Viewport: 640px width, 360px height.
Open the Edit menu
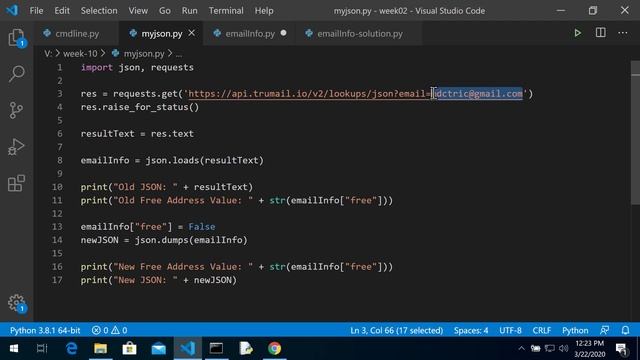coord(62,11)
